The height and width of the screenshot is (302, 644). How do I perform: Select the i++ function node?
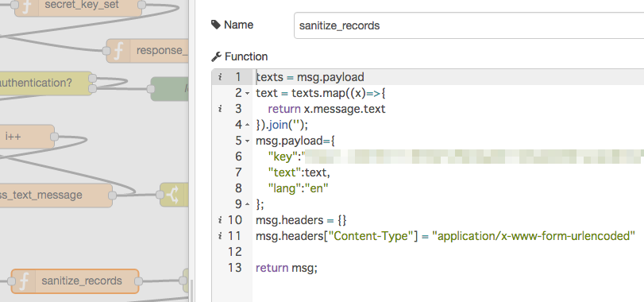27,137
